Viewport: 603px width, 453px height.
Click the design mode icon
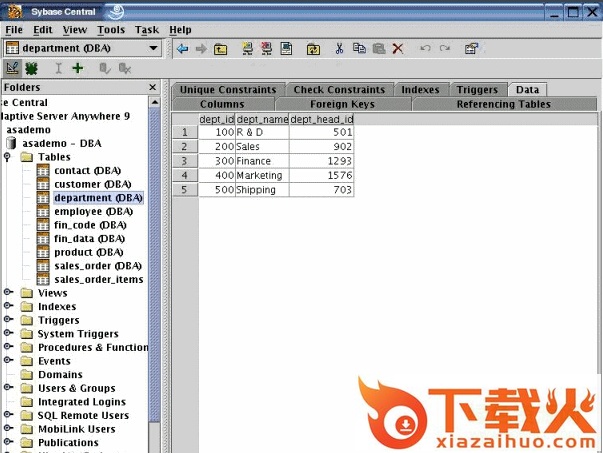pyautogui.click(x=12, y=68)
